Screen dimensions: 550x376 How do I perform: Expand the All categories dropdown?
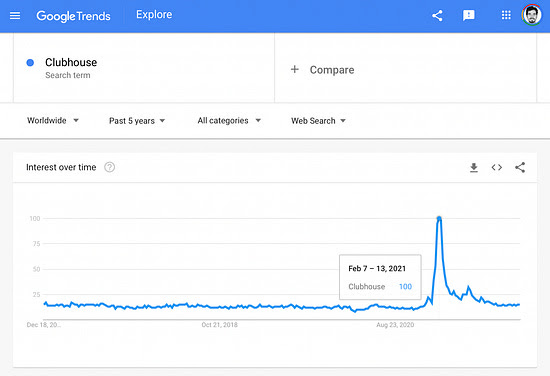(229, 121)
